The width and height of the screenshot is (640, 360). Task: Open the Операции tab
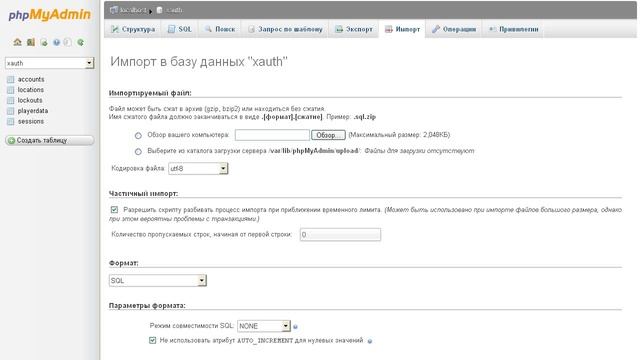pos(454,29)
